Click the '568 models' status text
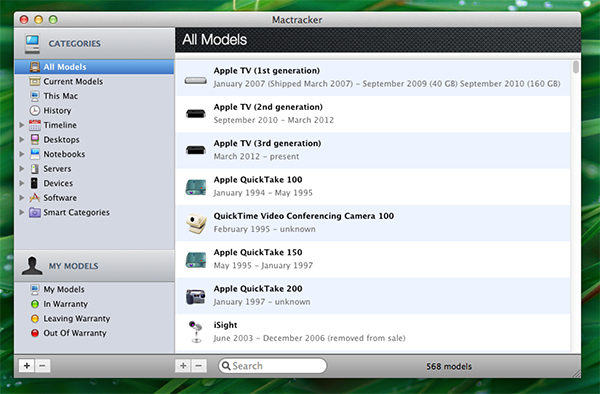This screenshot has height=394, width=600. (x=449, y=366)
